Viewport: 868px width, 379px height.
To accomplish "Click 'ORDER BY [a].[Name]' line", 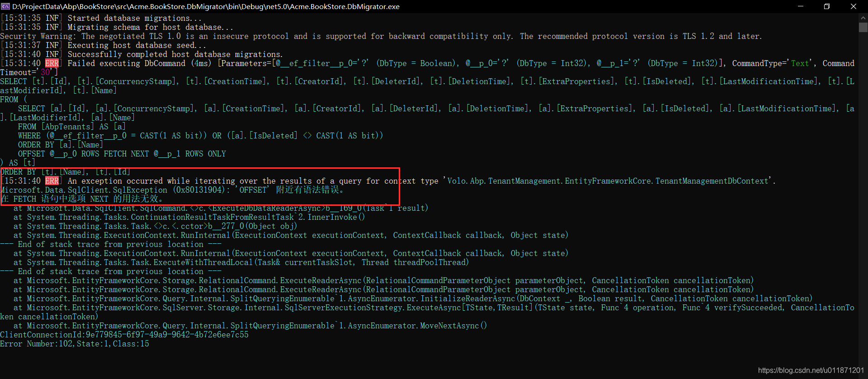I will tap(61, 145).
